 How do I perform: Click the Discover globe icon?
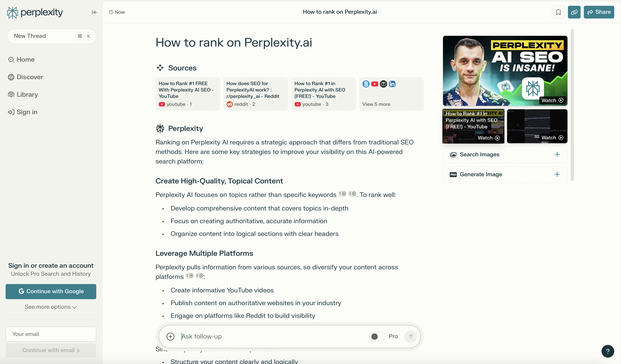11,77
